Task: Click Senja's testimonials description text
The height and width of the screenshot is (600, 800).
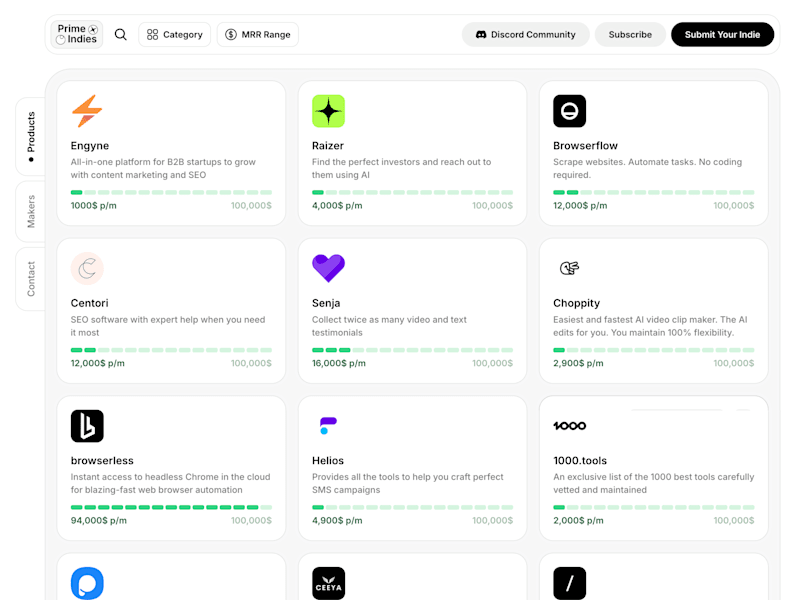Action: pos(389,326)
